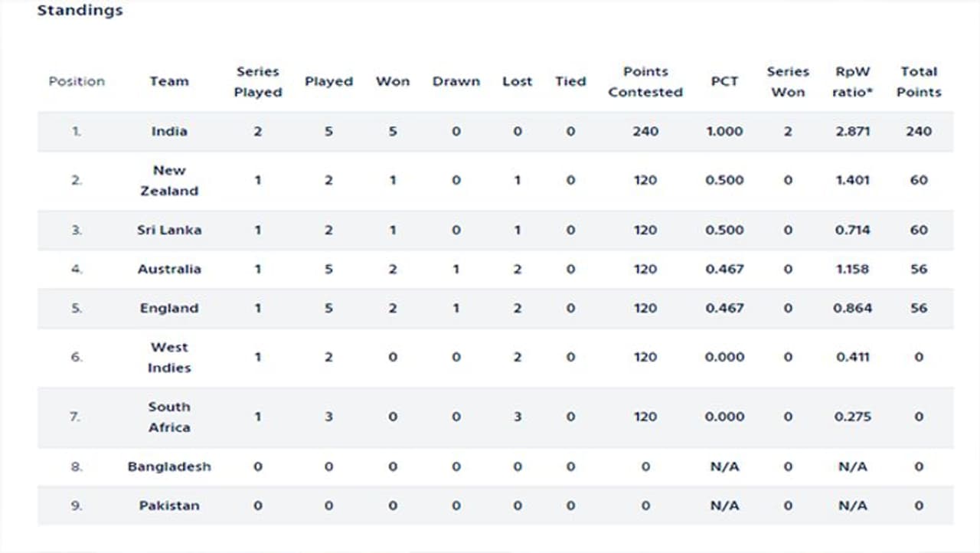Select New Zealand in the standings

pos(169,181)
